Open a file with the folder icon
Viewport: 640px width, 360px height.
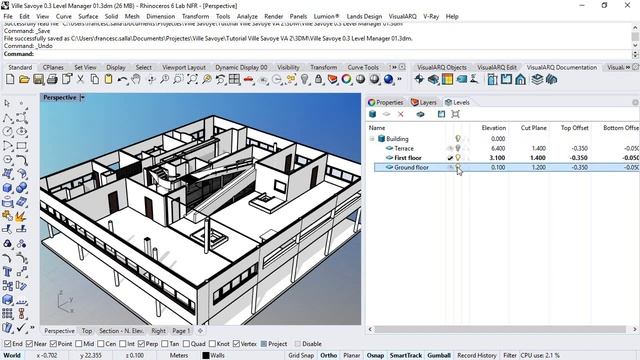[24, 79]
